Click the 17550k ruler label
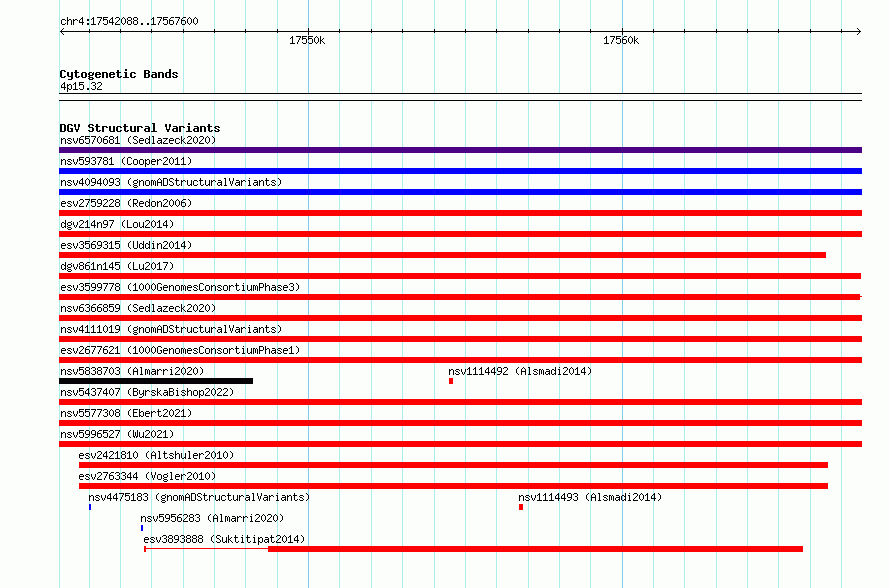This screenshot has height=588, width=890. pos(307,40)
